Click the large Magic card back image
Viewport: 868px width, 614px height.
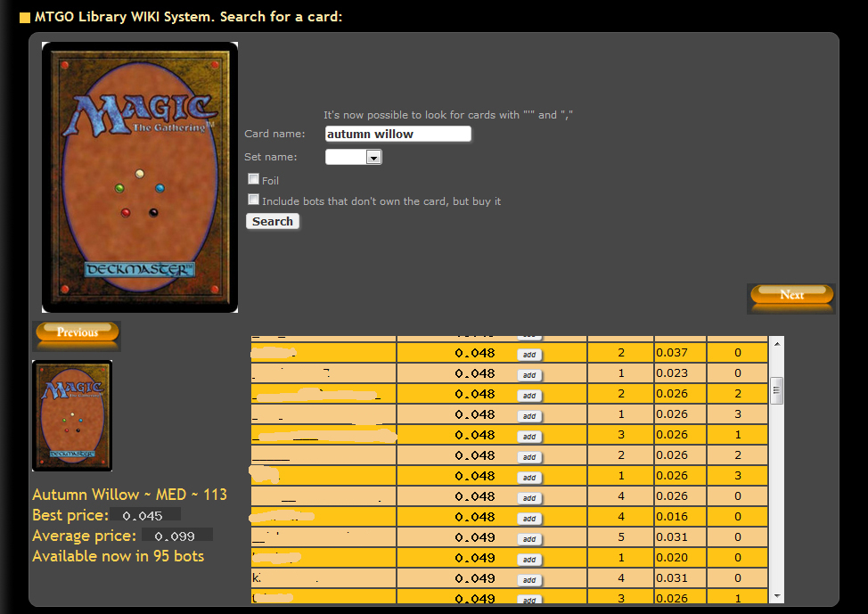(140, 177)
